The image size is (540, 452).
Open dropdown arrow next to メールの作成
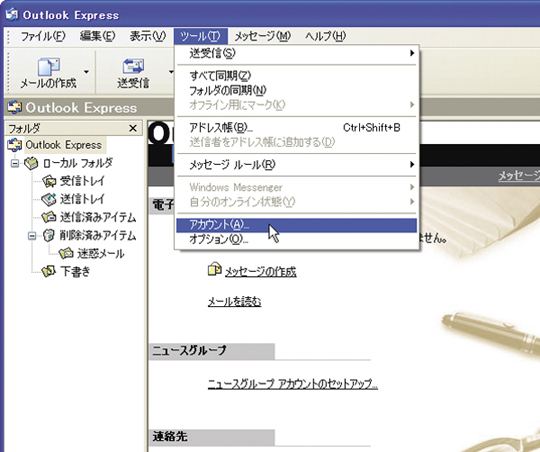pyautogui.click(x=86, y=72)
